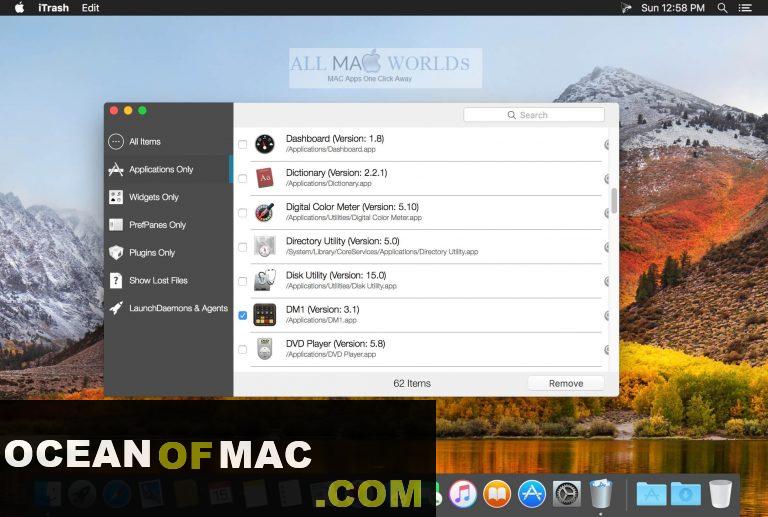Click the Show Lost Files question-mark icon
Viewport: 768px width, 517px height.
[x=116, y=281]
